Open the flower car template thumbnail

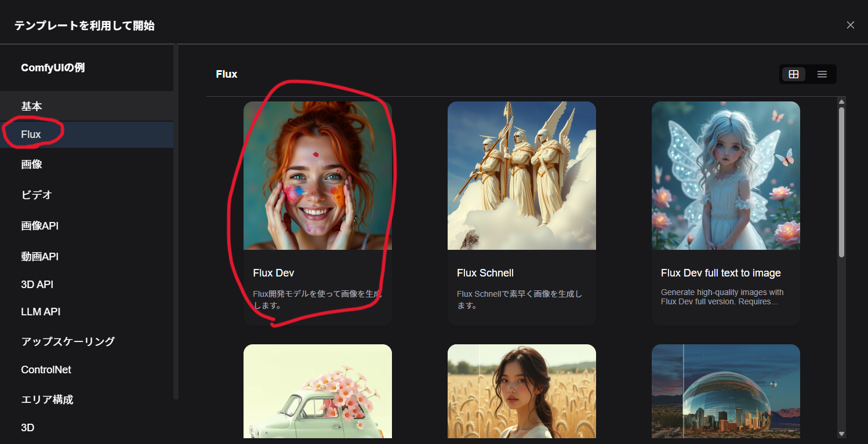pos(318,391)
